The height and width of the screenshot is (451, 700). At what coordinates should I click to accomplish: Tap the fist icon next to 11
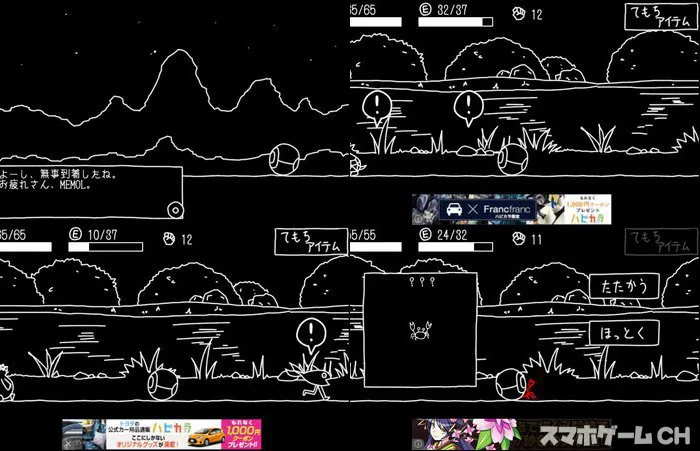click(519, 238)
